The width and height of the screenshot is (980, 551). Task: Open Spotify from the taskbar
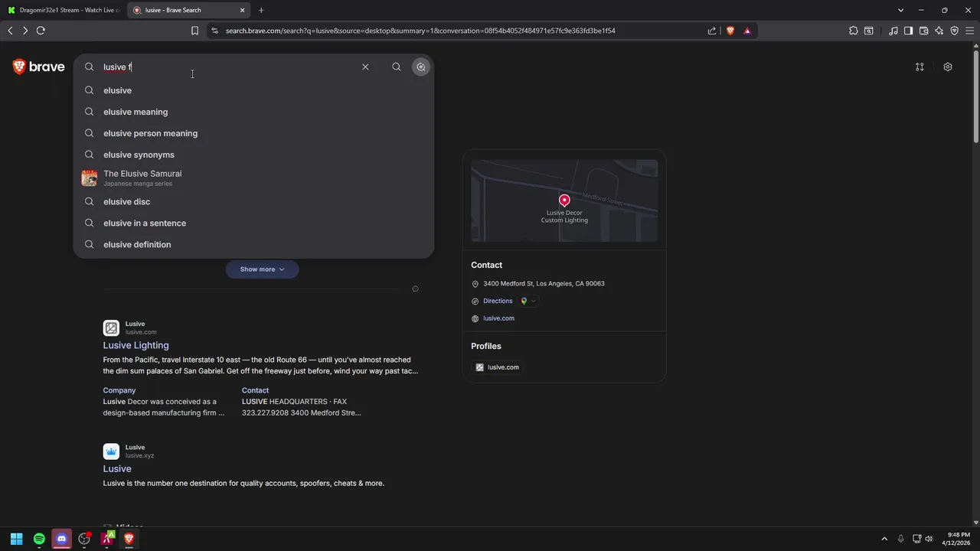[x=39, y=539]
